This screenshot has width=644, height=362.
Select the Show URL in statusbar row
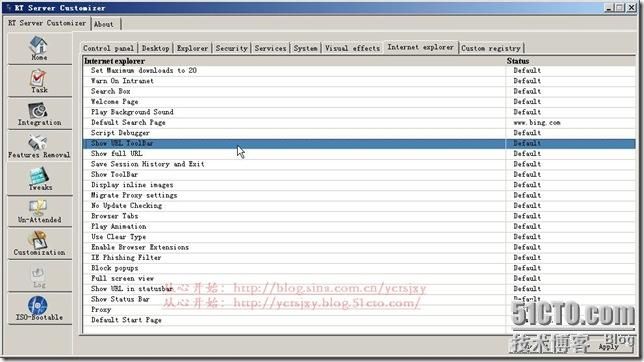pyautogui.click(x=359, y=289)
